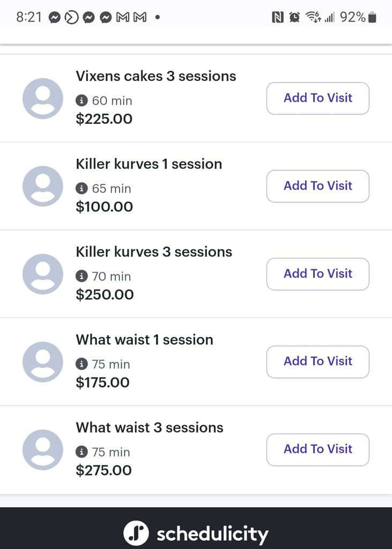Tap info icon beside 70 min duration
This screenshot has height=549, width=392.
pos(82,277)
